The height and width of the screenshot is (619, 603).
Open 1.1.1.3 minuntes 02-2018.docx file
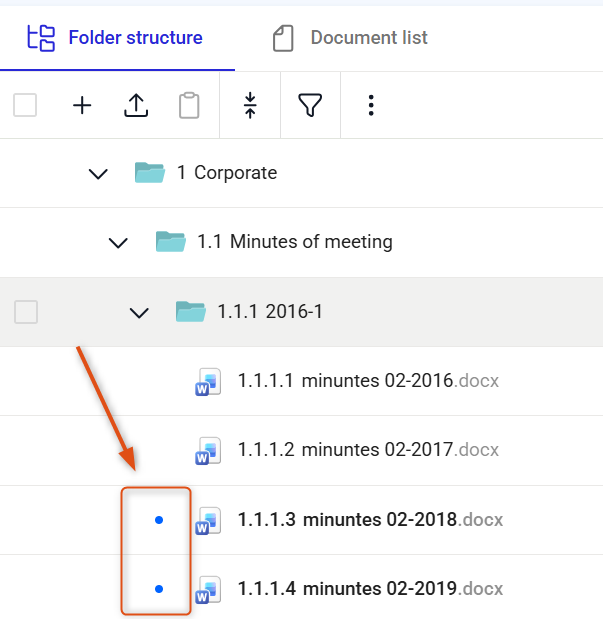(x=370, y=520)
